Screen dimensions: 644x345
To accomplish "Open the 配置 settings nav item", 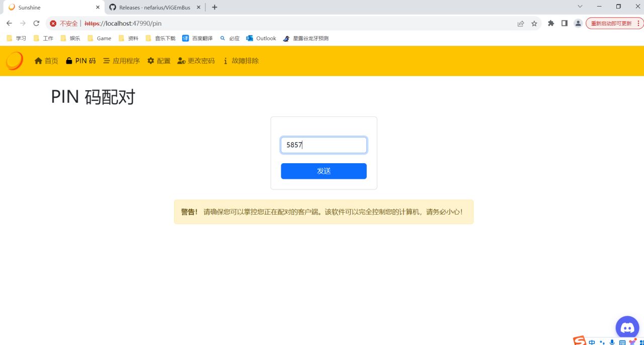I will [159, 61].
